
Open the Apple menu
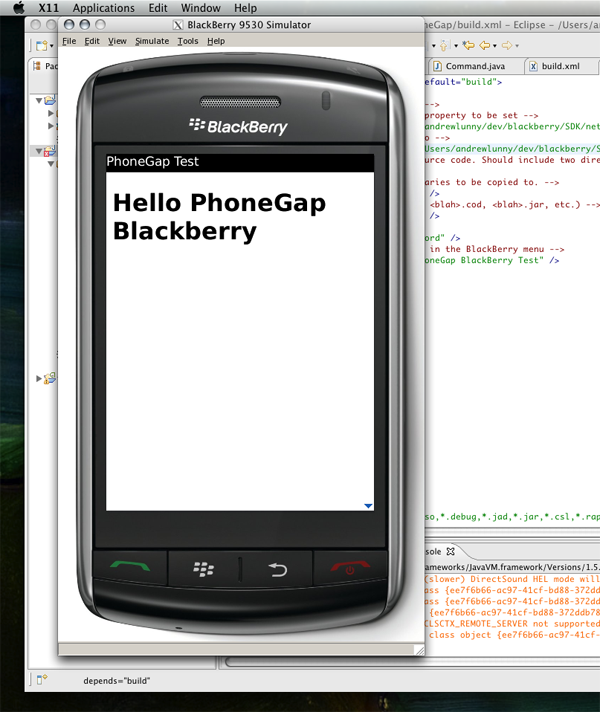coord(19,8)
